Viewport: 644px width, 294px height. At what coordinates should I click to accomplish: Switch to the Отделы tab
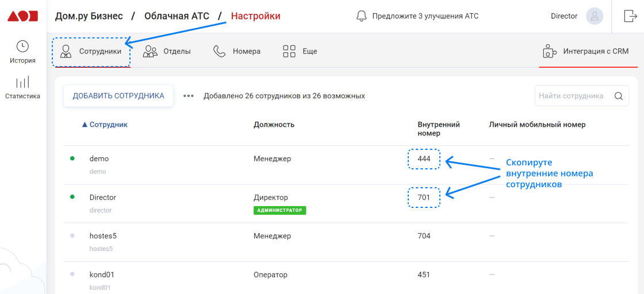pos(167,52)
